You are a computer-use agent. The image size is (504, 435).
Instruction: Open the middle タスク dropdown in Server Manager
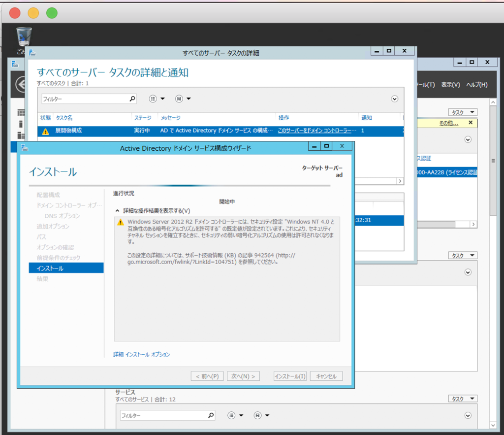pos(463,256)
